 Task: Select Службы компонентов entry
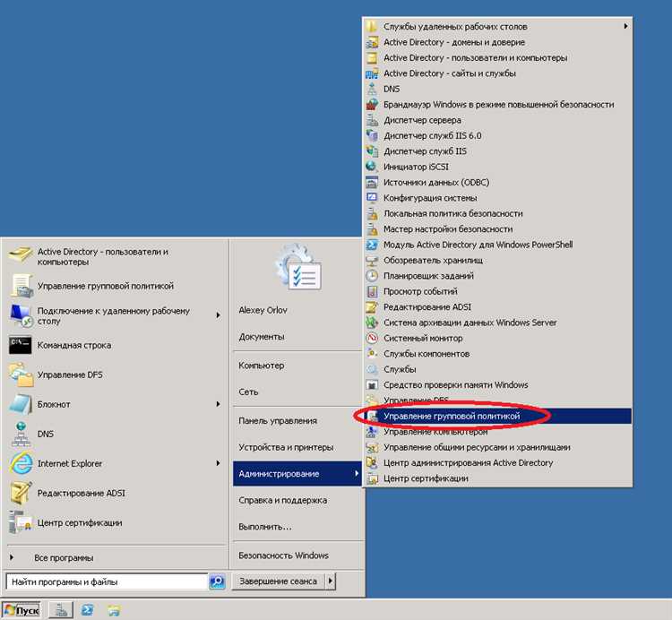497,354
